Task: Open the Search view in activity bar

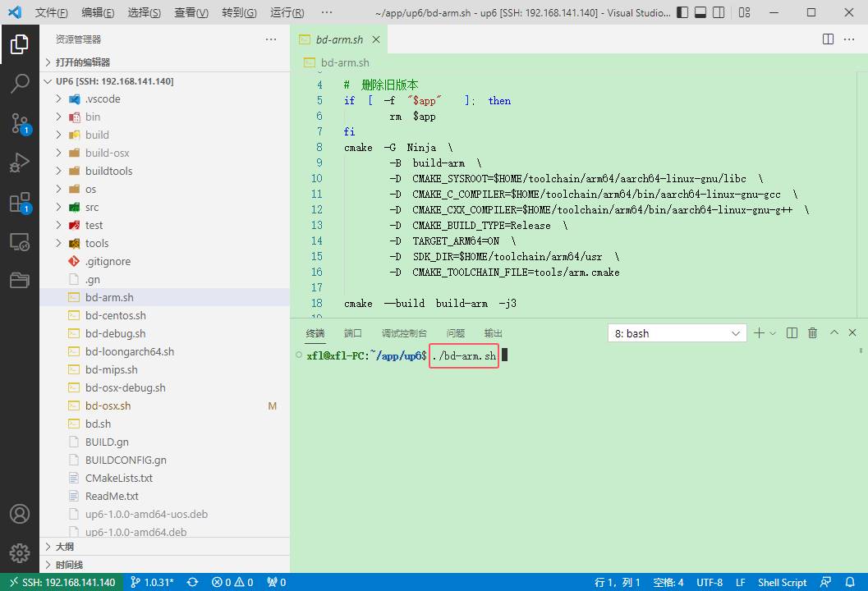Action: coord(20,83)
